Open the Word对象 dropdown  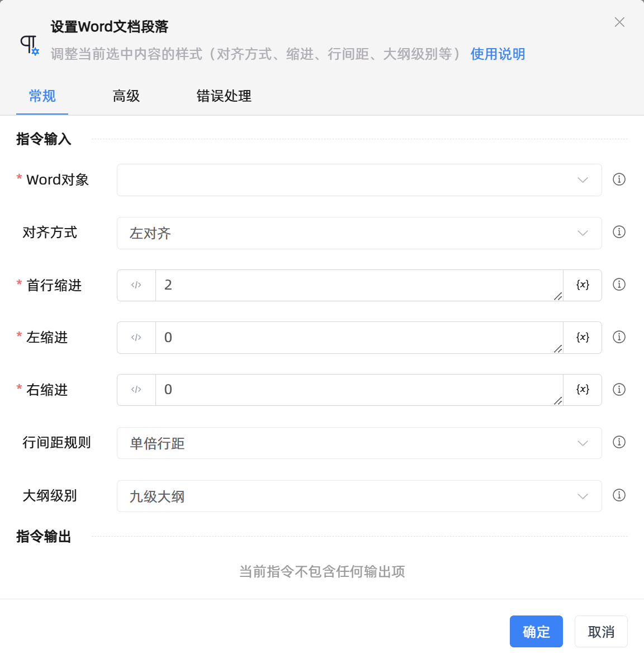coord(359,179)
